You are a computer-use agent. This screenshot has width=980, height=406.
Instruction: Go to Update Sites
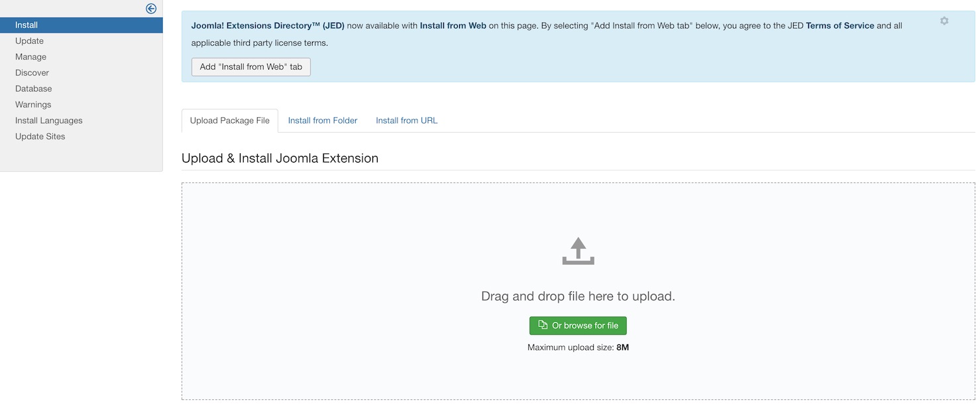click(40, 137)
